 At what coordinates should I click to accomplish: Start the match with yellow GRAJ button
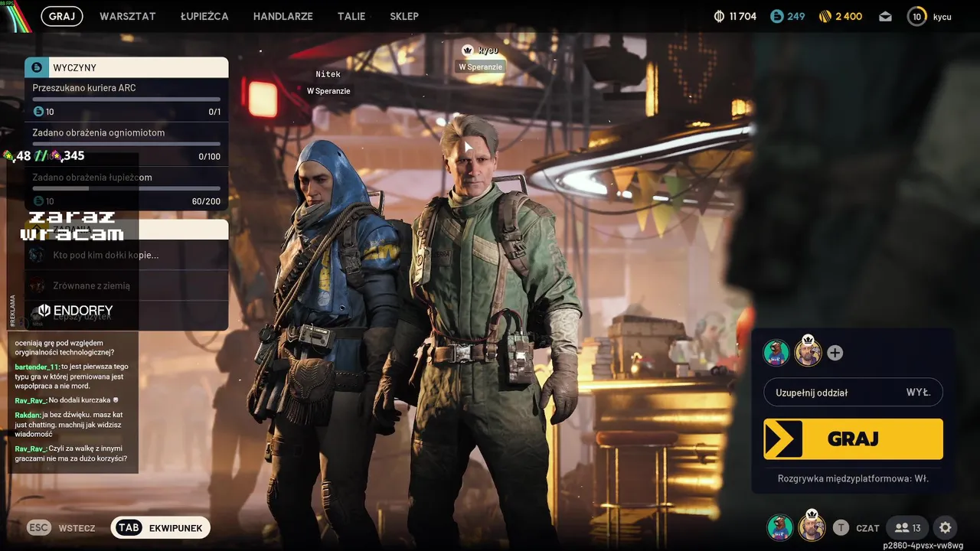(x=853, y=439)
